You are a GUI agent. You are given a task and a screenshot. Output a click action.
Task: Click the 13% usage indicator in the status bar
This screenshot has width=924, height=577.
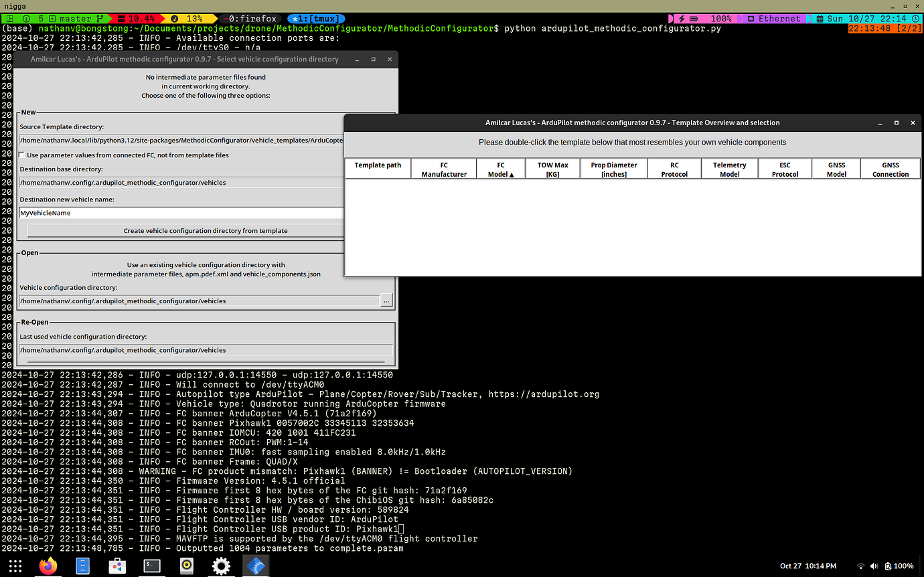pyautogui.click(x=193, y=18)
